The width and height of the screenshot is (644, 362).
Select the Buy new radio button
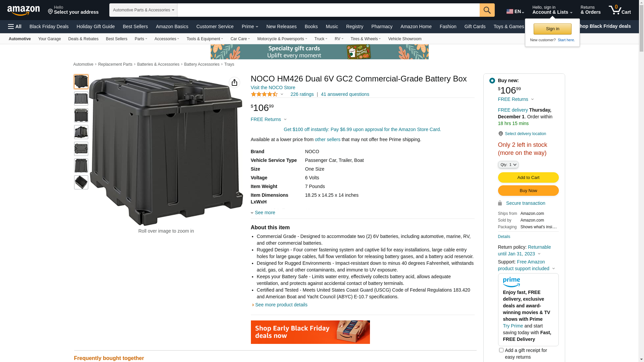pos(492,80)
